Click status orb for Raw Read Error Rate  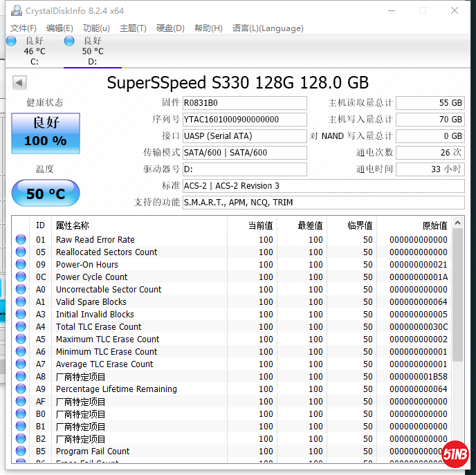click(x=21, y=240)
